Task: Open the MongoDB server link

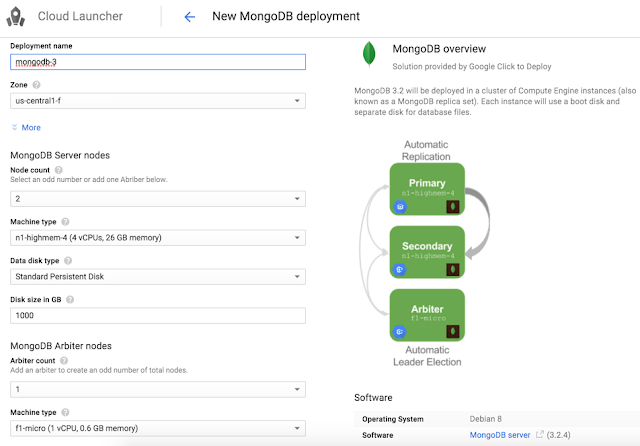Action: coord(500,435)
